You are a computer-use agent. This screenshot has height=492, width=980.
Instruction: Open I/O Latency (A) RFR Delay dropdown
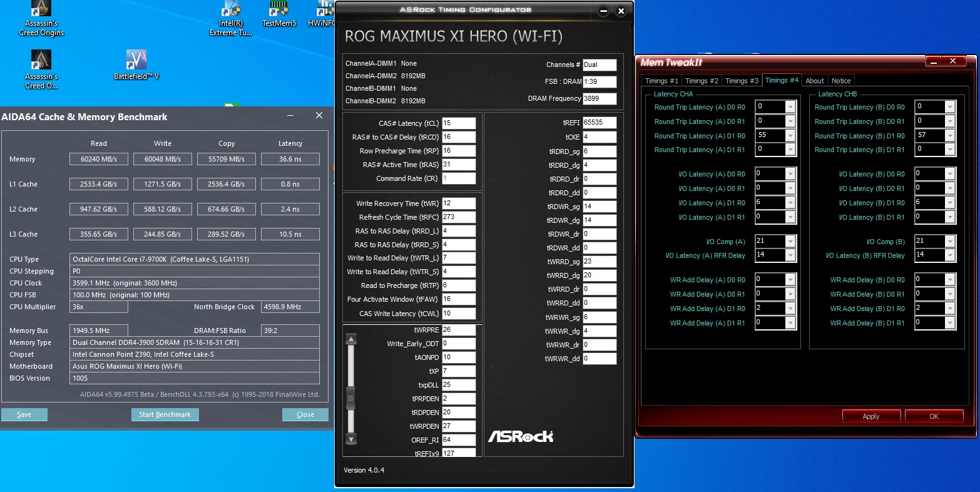[x=790, y=255]
